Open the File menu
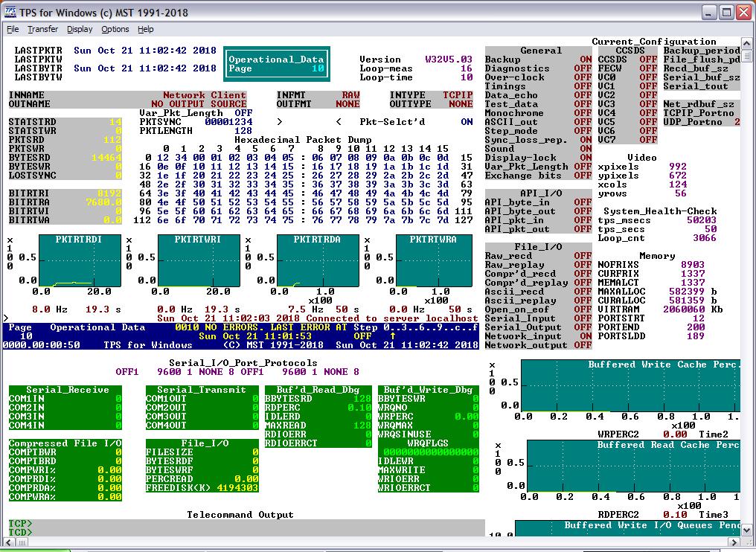 click(x=13, y=29)
